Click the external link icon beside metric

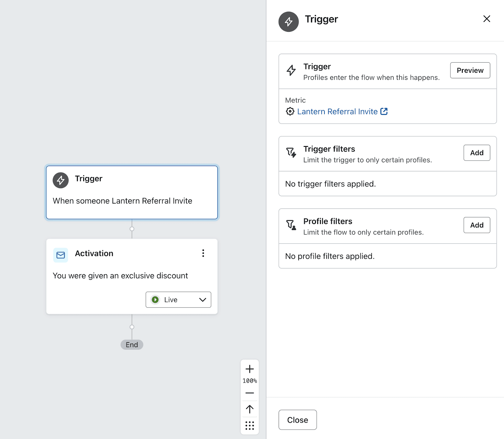click(x=384, y=111)
